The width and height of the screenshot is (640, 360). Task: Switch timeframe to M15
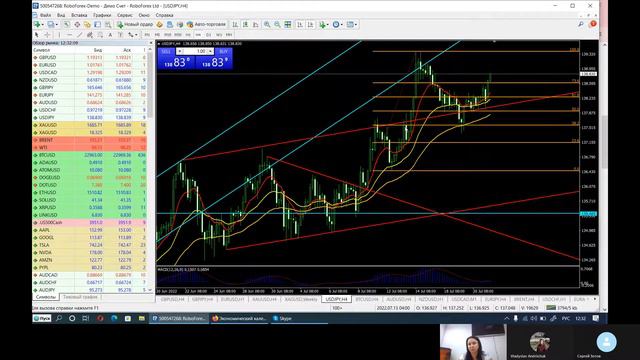point(167,35)
